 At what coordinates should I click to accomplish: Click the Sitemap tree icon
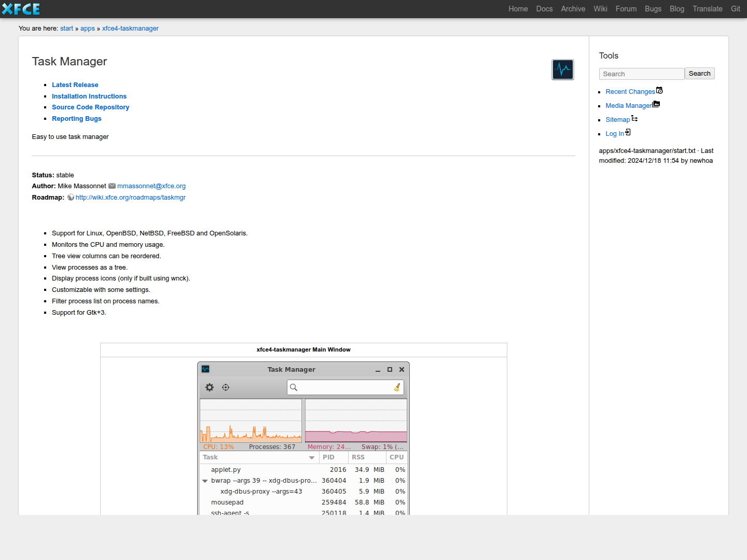[634, 118]
